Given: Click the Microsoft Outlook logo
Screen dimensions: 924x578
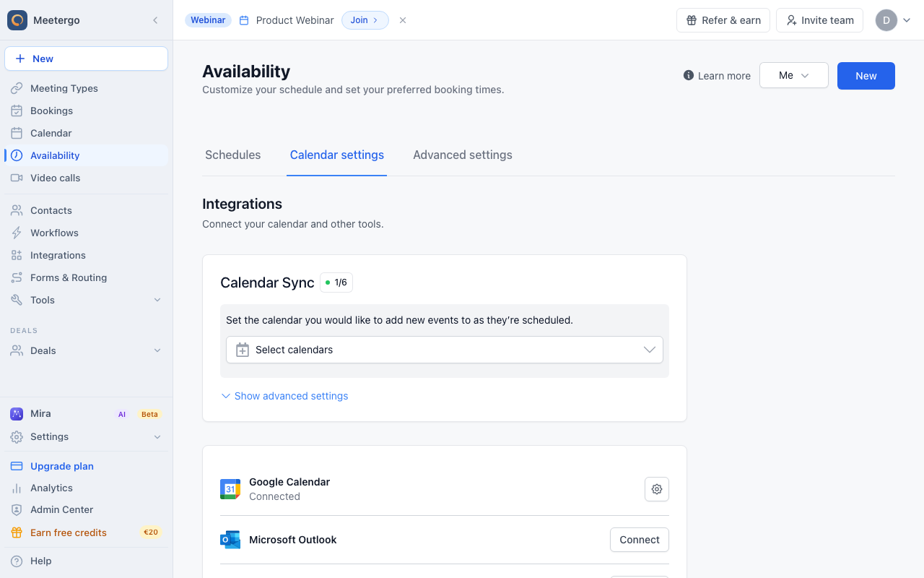Looking at the screenshot, I should (230, 540).
